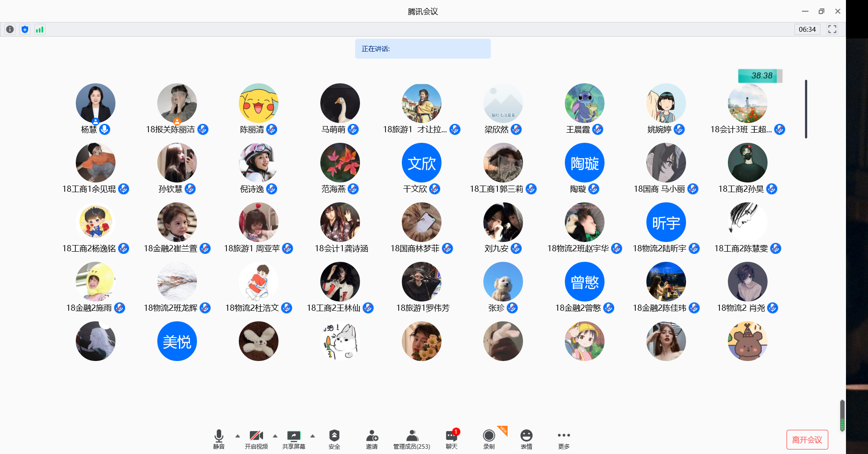
Task: Expand audio options arrow beside 静音
Action: click(x=237, y=436)
